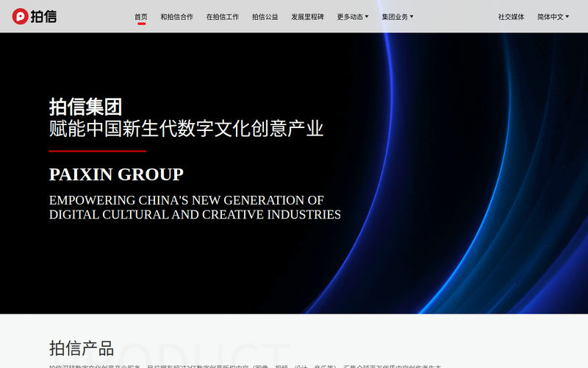Click the PAIXIN GROUP heading text
588x368 pixels.
pos(116,174)
